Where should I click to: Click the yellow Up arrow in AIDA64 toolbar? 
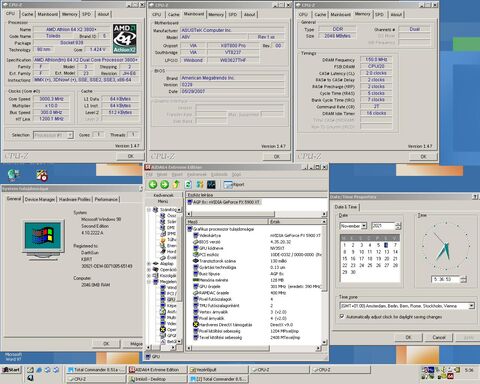pyautogui.click(x=176, y=184)
